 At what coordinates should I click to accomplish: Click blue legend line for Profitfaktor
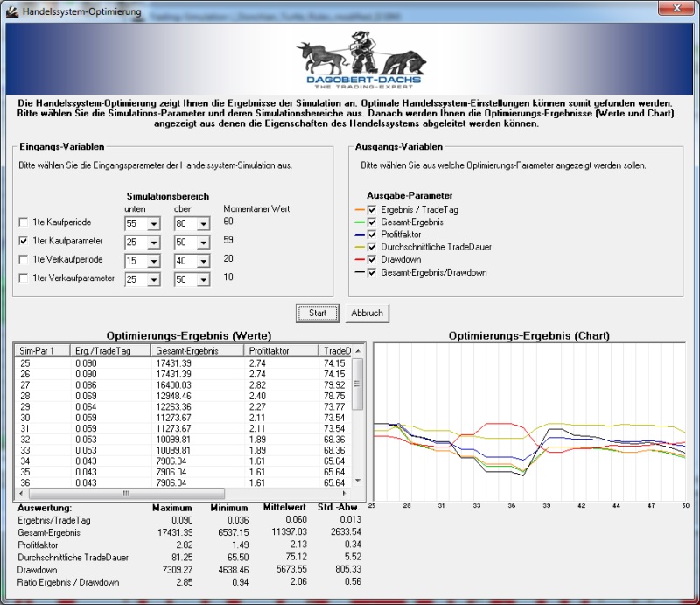pos(360,235)
